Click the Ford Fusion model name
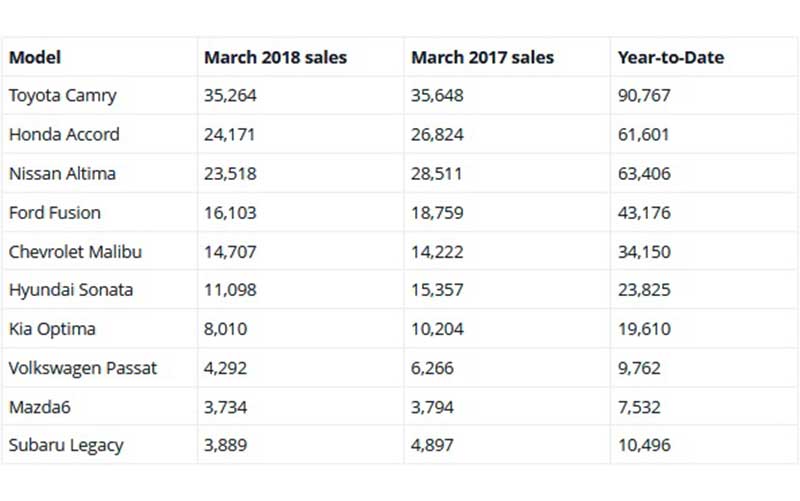The width and height of the screenshot is (800, 501). click(55, 213)
